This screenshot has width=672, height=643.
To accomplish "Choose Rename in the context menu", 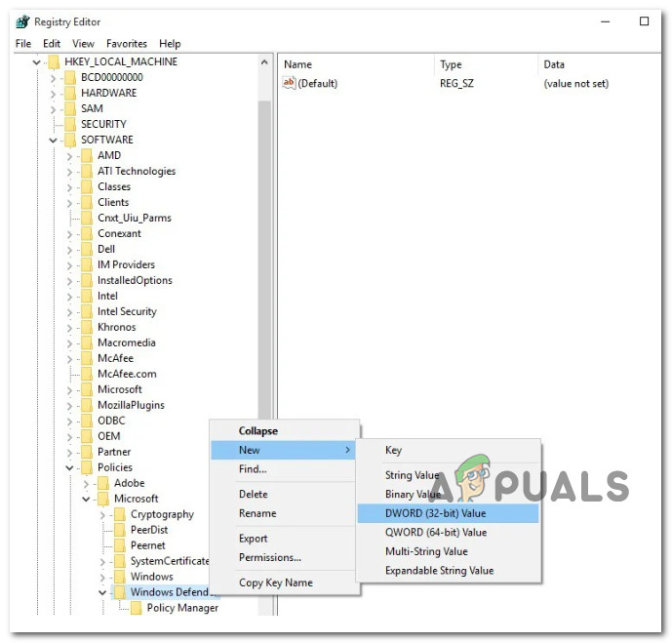I will click(x=283, y=513).
